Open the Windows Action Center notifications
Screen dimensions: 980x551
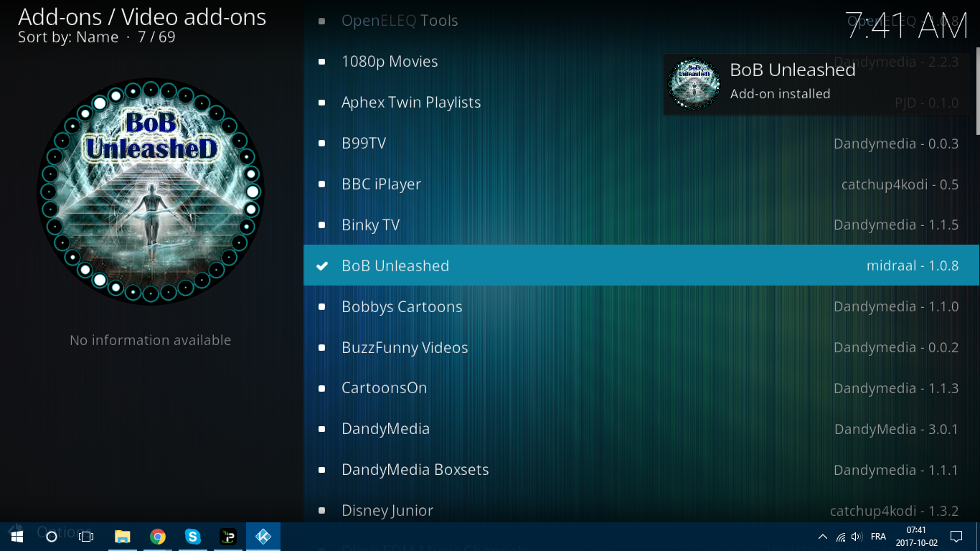tap(956, 537)
